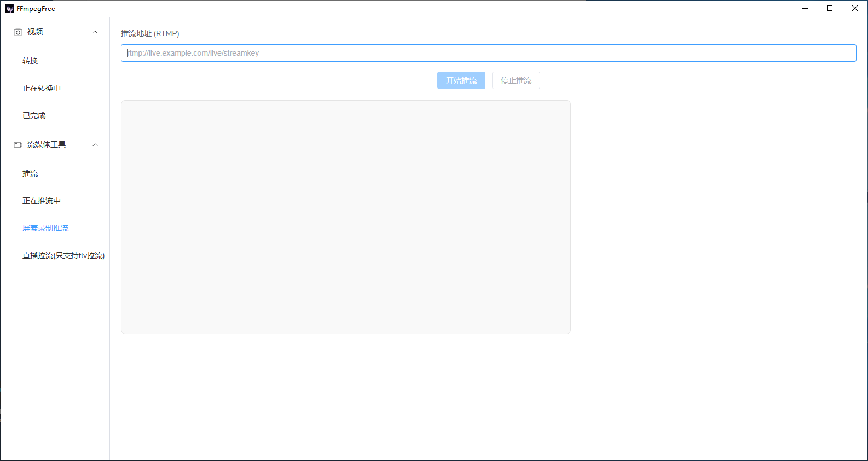Viewport: 868px width, 461px height.
Task: Maximize the FFmpegFree window
Action: point(830,8)
